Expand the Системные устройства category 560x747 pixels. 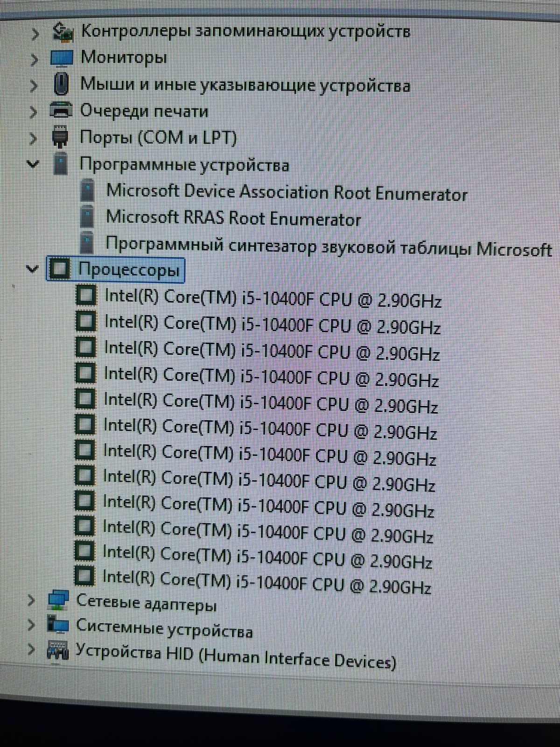30,625
